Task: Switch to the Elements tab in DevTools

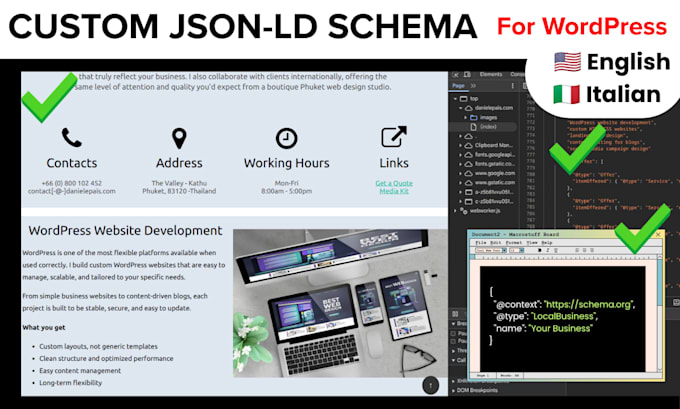Action: (490, 75)
